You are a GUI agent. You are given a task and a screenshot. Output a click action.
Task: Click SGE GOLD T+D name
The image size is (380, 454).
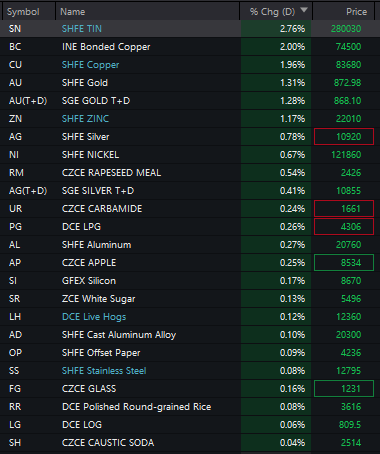(96, 101)
